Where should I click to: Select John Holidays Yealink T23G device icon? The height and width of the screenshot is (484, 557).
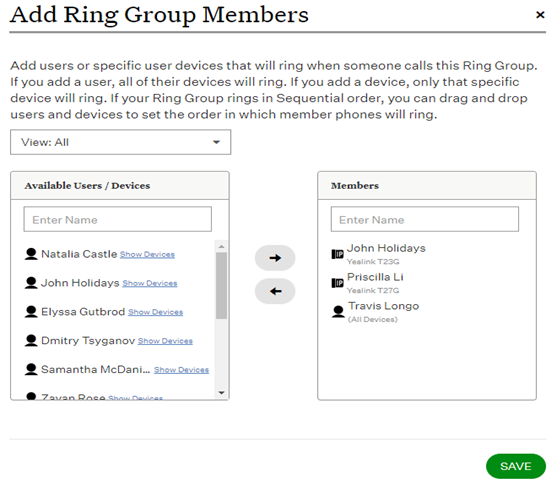(337, 254)
